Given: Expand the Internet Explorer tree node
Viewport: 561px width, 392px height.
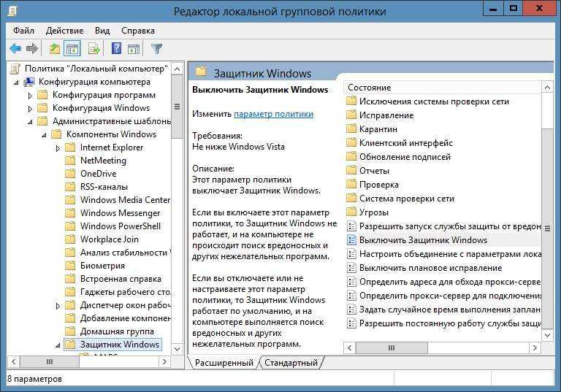Looking at the screenshot, I should [58, 148].
